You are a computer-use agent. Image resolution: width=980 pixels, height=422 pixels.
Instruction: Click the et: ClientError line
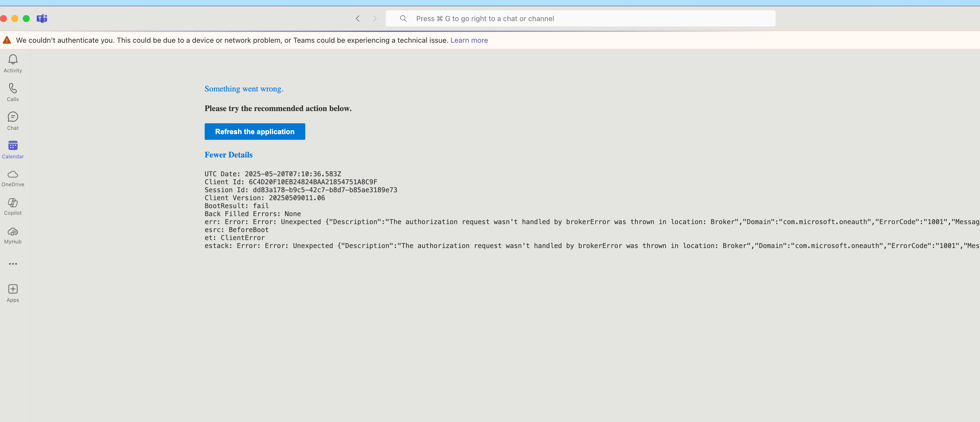[235, 238]
